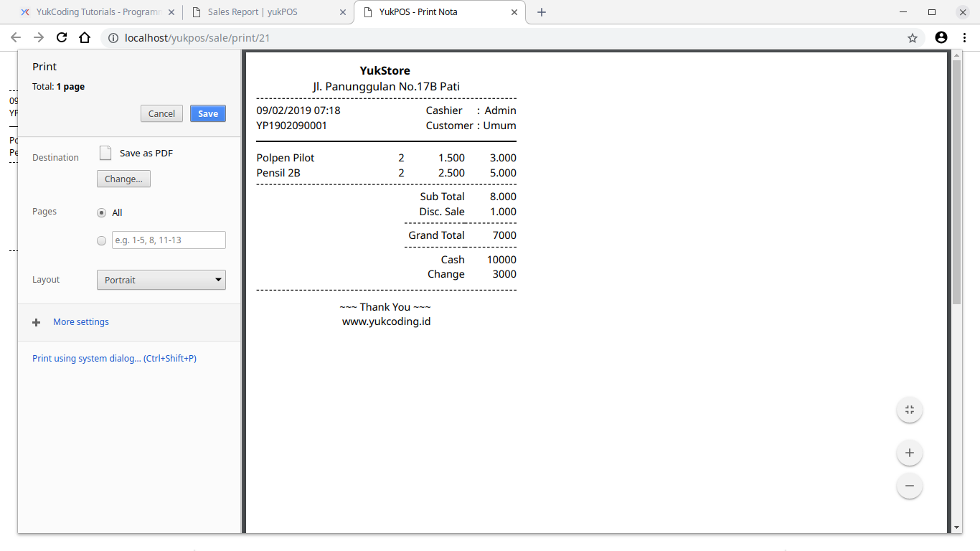Select the All pages radio button
The width and height of the screenshot is (980, 551).
pos(101,213)
